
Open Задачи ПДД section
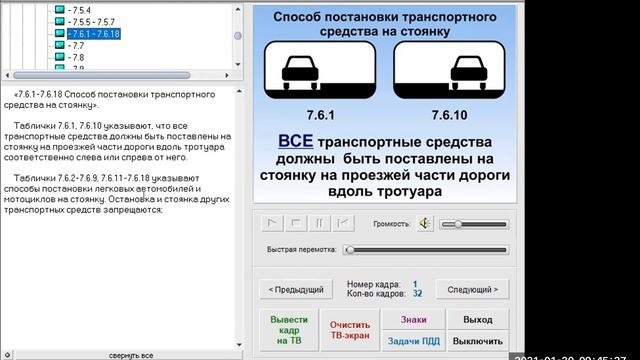point(413,341)
